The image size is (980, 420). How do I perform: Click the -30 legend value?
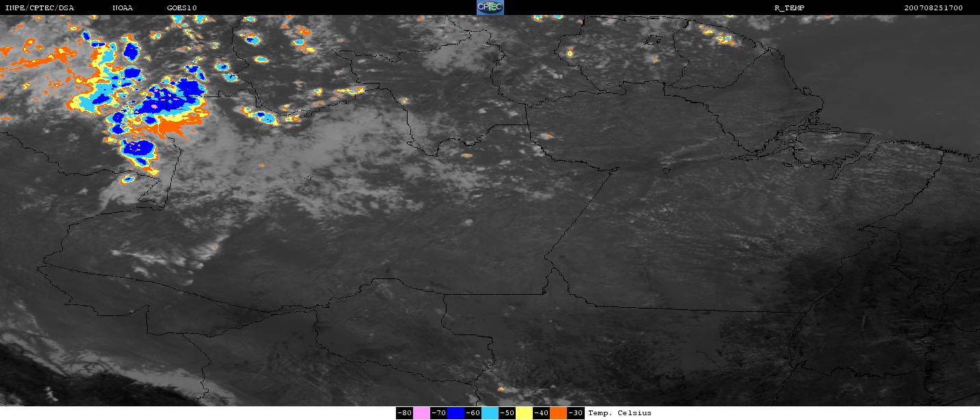point(576,413)
